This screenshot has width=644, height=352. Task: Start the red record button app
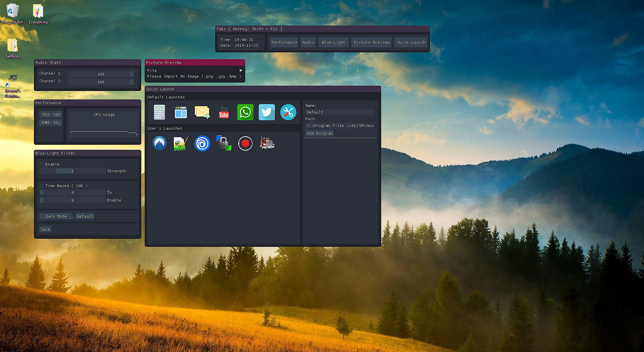click(x=245, y=143)
